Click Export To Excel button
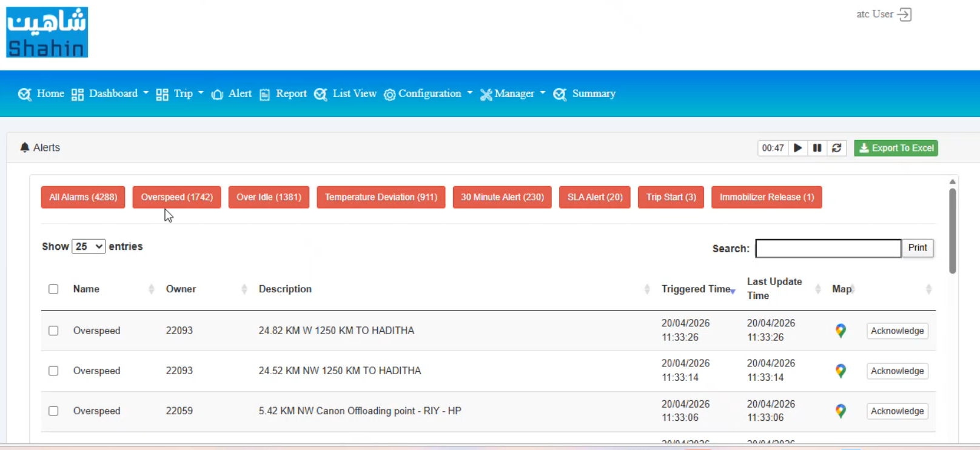This screenshot has height=450, width=980. 896,148
